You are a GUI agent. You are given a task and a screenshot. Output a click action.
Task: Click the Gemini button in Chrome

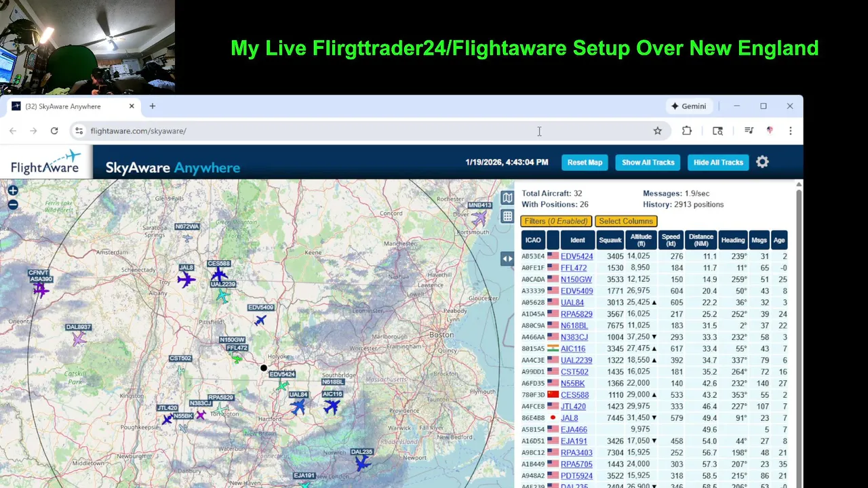click(x=688, y=106)
